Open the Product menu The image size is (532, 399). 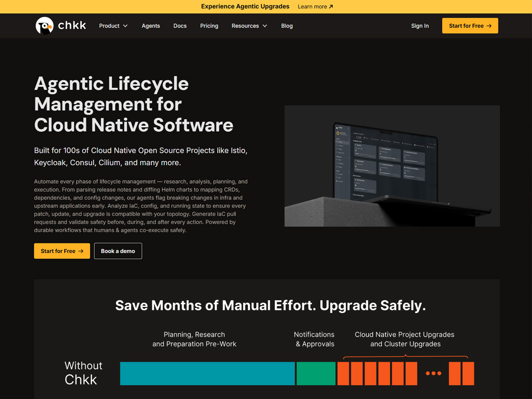(113, 26)
